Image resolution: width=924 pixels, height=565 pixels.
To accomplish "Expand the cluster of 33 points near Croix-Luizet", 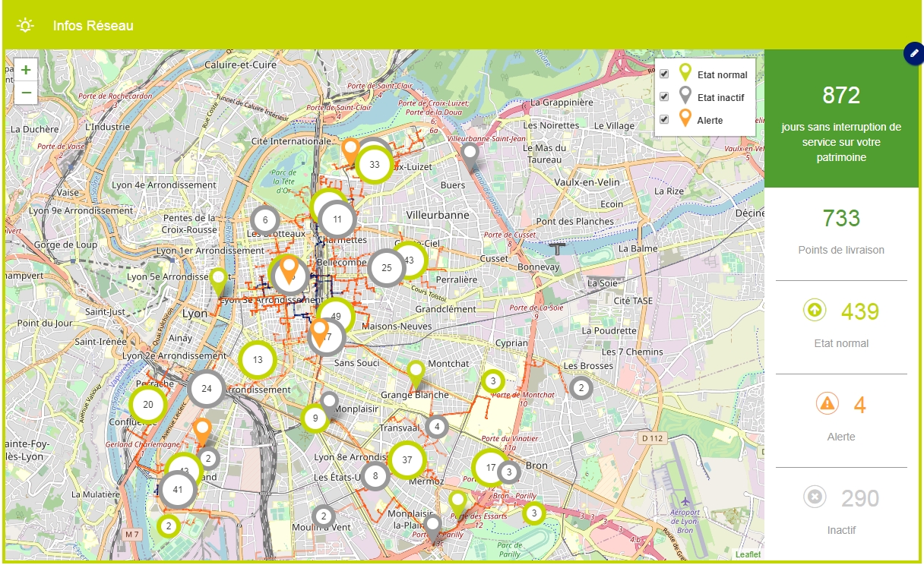I will click(373, 164).
